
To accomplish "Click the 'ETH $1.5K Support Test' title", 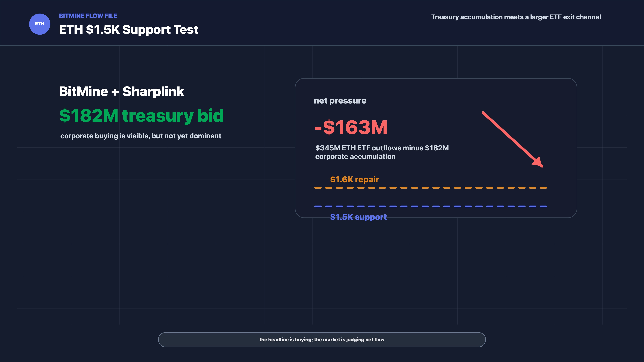I will tap(129, 30).
